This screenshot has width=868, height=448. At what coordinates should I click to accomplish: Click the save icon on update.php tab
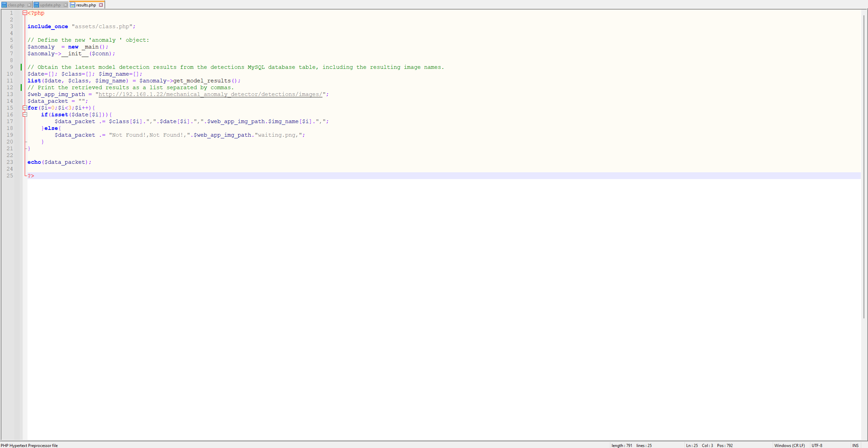tap(36, 5)
